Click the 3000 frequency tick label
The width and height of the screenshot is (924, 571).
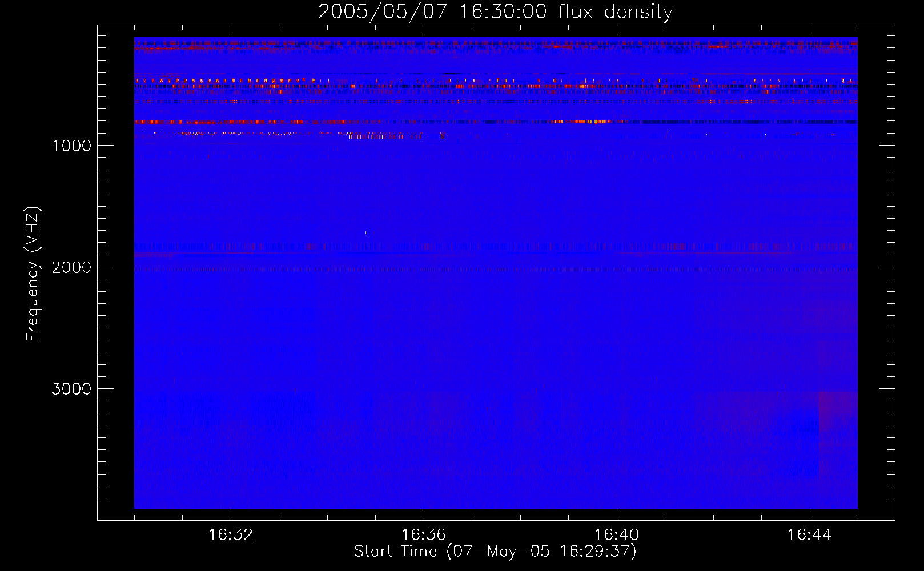[71, 389]
